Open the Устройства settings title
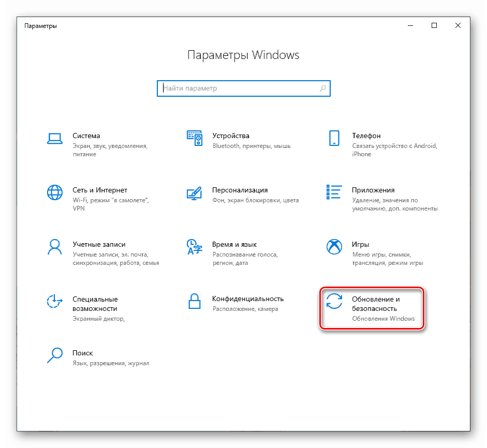The height and width of the screenshot is (448, 487). (231, 136)
